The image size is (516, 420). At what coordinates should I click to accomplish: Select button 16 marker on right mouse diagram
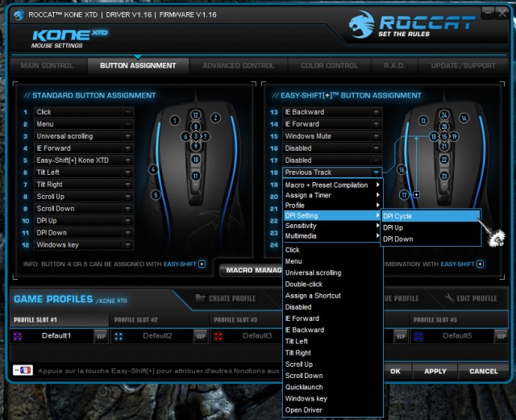402,169
